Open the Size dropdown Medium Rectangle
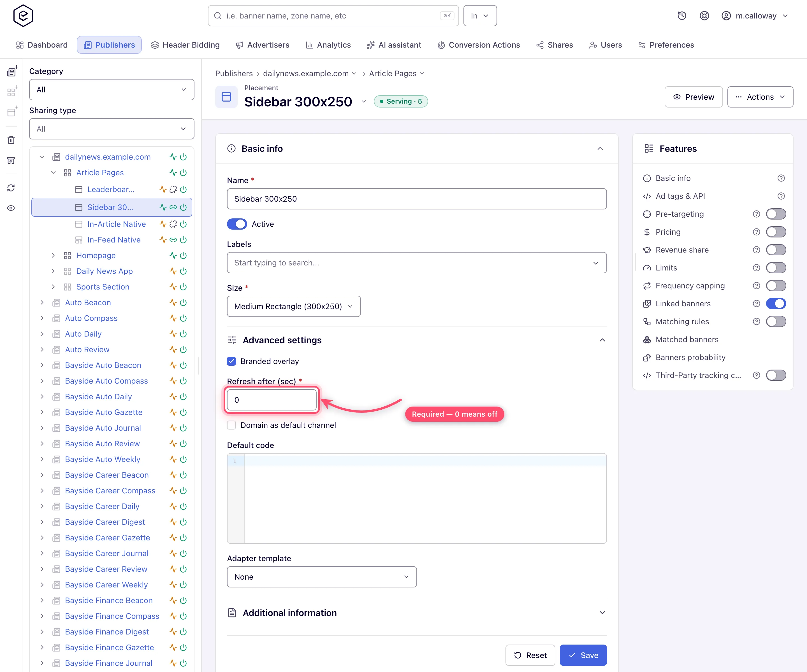 click(x=294, y=306)
